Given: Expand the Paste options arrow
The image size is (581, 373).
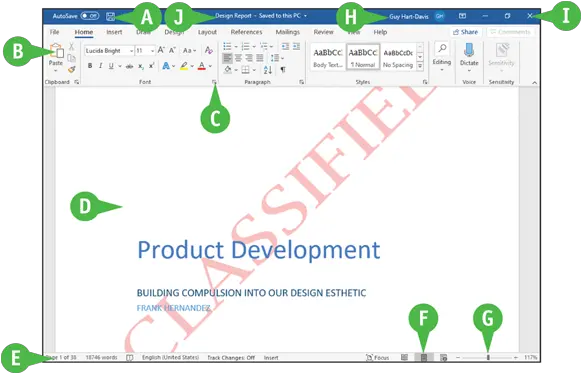Looking at the screenshot, I should point(56,70).
